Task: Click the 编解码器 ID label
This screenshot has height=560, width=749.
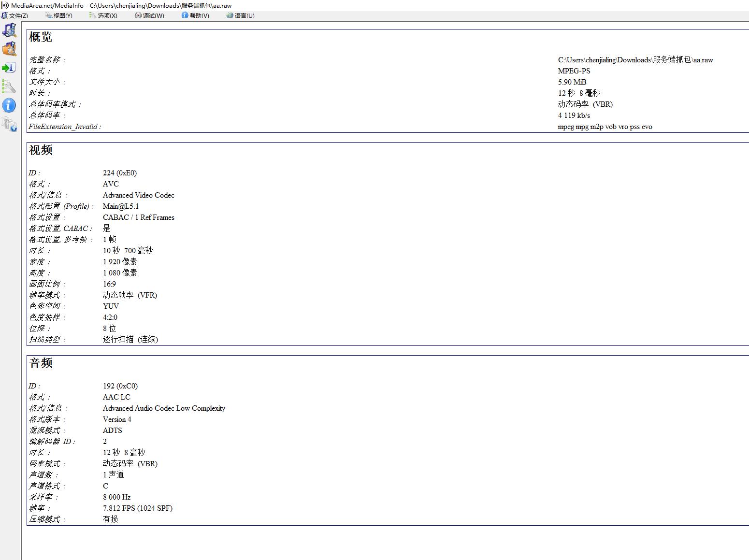Action: tap(52, 442)
